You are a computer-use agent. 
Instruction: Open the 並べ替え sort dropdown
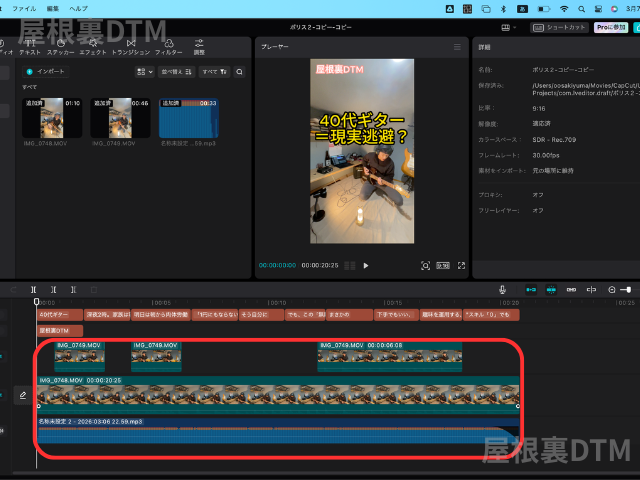click(x=178, y=72)
